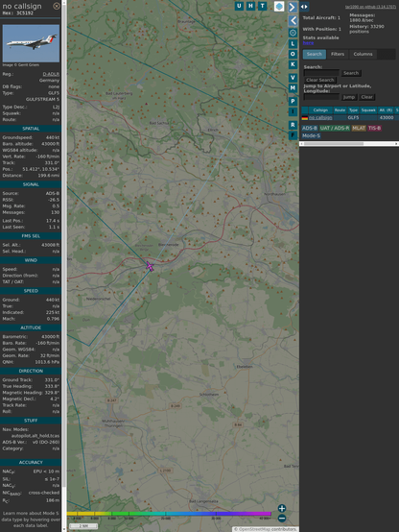Screen dimensions: 399x532
Task: Click the 'Image © Gerrit Griem' photo credit
Action: [x=21, y=64]
